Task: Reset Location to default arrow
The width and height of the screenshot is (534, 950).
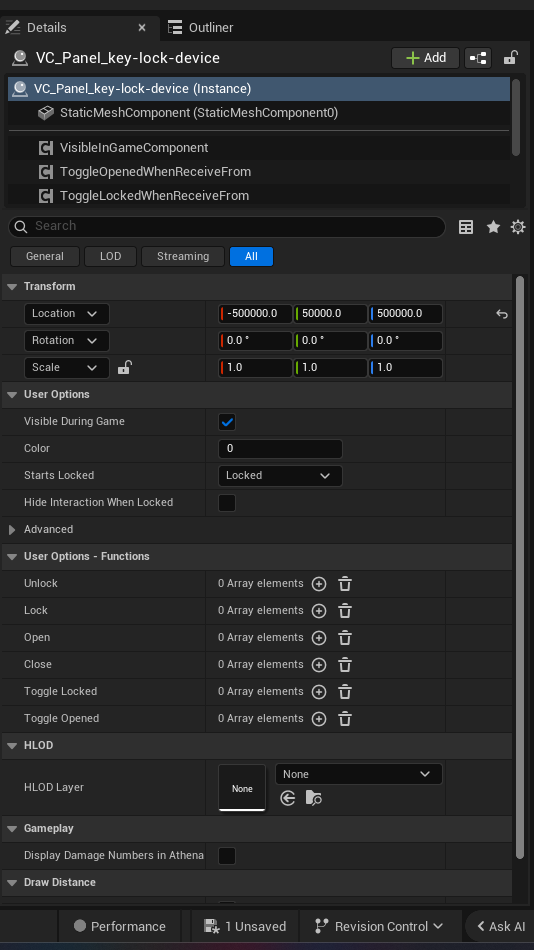Action: (x=502, y=314)
